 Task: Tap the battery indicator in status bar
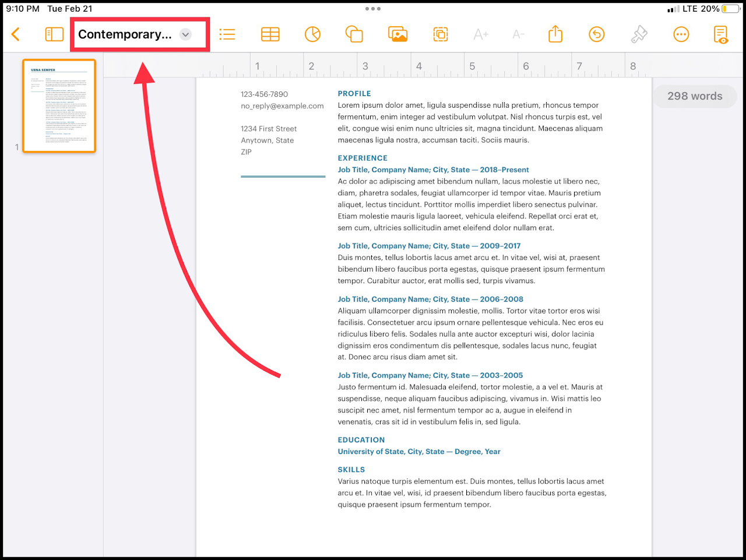(x=730, y=9)
